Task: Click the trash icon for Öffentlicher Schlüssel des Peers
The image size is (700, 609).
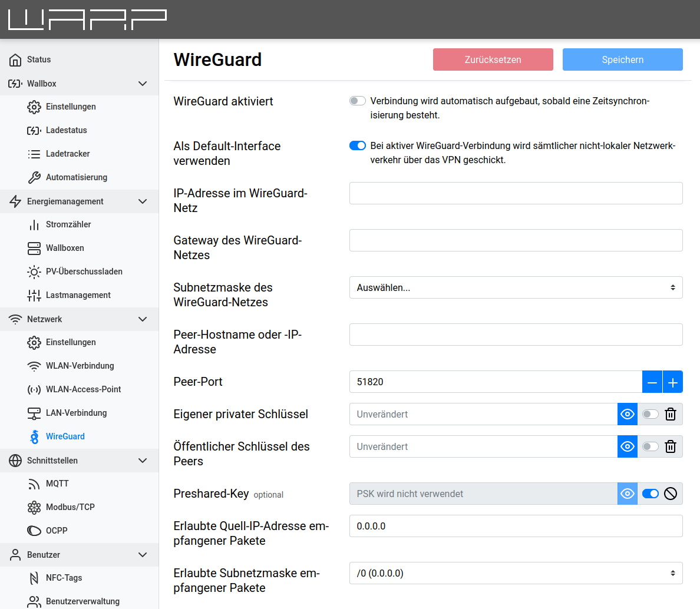Action: (670, 446)
